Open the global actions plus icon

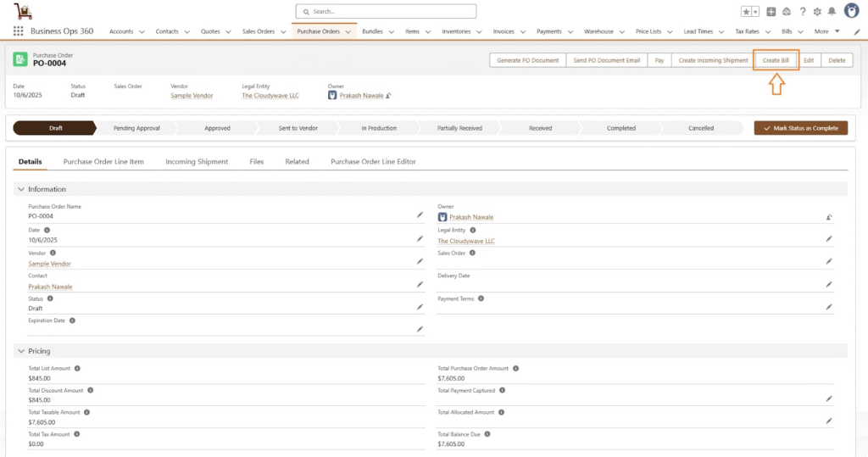pos(771,12)
